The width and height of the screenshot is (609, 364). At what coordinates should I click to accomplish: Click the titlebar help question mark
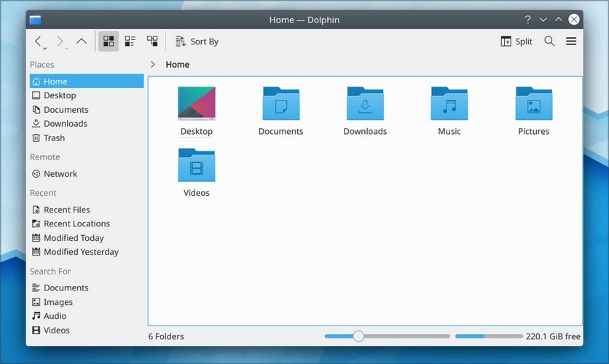(x=527, y=20)
